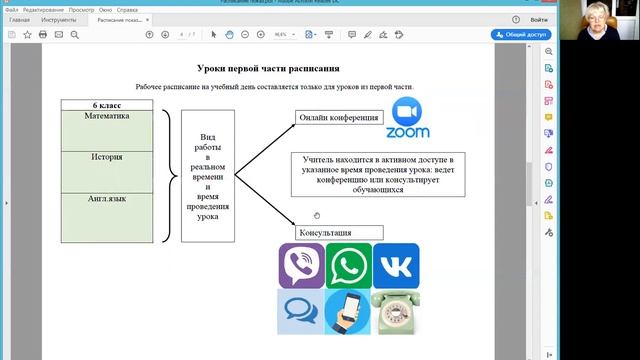Click the Save file icon in the toolbar
The height and width of the screenshot is (360, 640).
12,35
